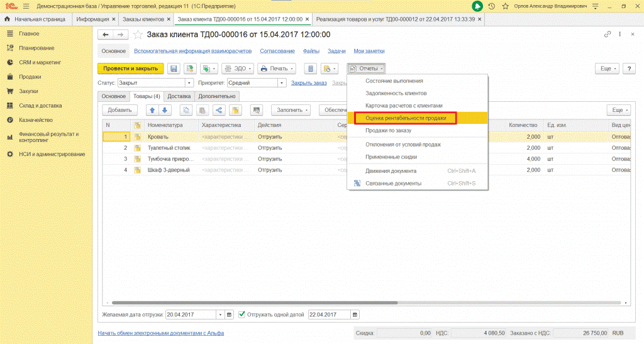Viewport: 644px width, 344px height.
Task: Open the history clock icon
Action: (x=491, y=6)
